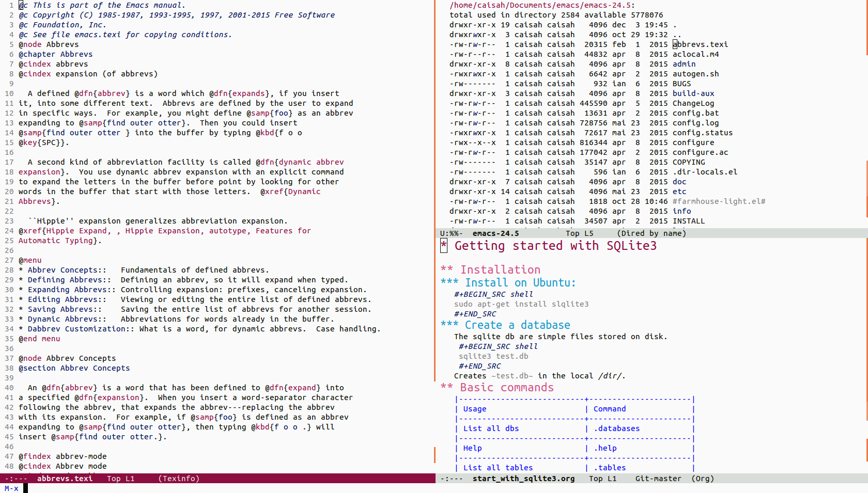Select #farmhouse-light.el# autosave file
This screenshot has width=868, height=493.
pyautogui.click(x=719, y=201)
